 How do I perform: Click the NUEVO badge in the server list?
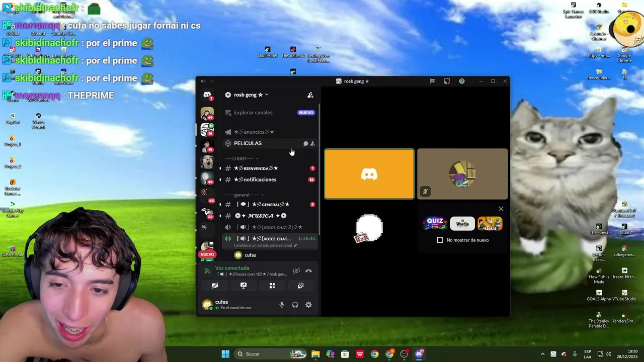[207, 254]
